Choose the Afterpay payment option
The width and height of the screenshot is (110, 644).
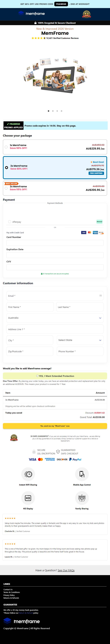click(x=10, y=222)
